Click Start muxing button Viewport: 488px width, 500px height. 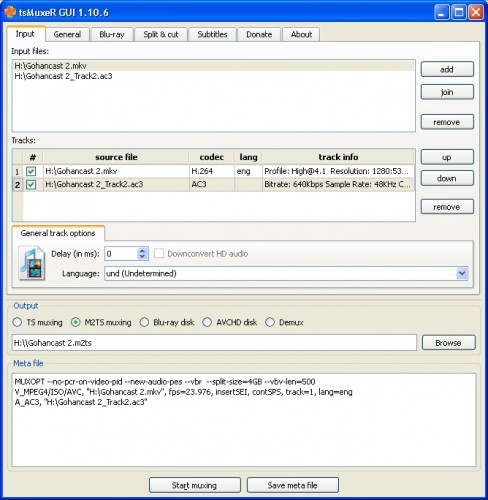click(x=195, y=485)
